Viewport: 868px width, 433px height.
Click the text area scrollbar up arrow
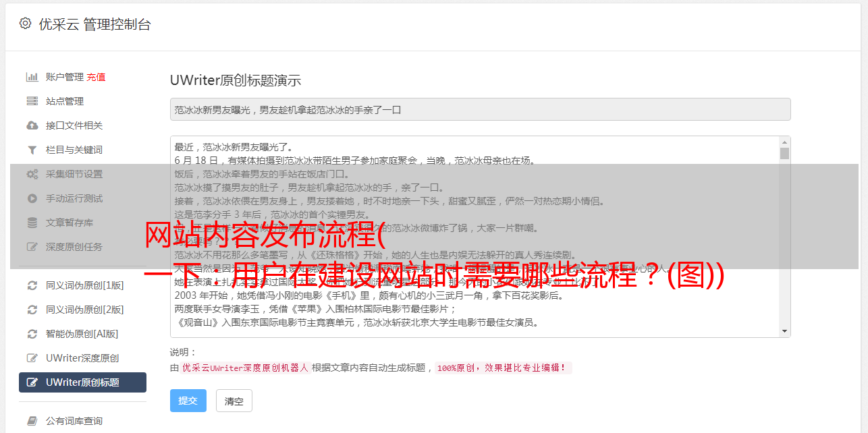pos(784,142)
